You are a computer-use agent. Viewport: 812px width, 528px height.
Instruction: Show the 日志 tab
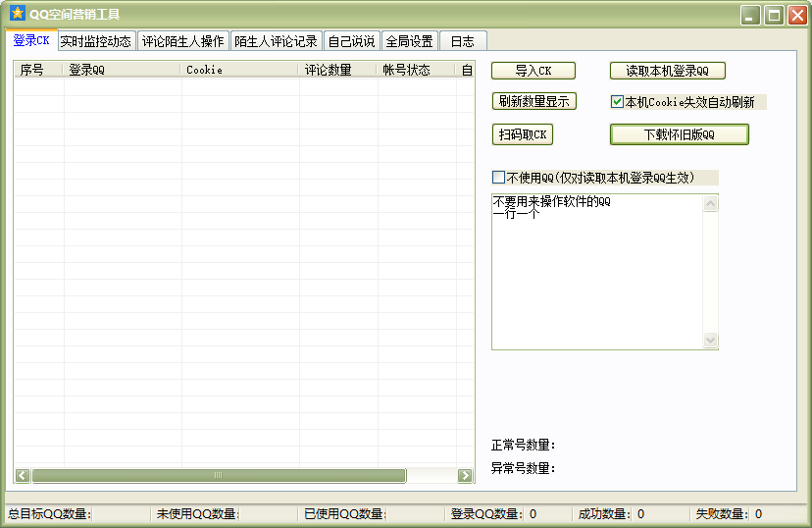tap(463, 42)
